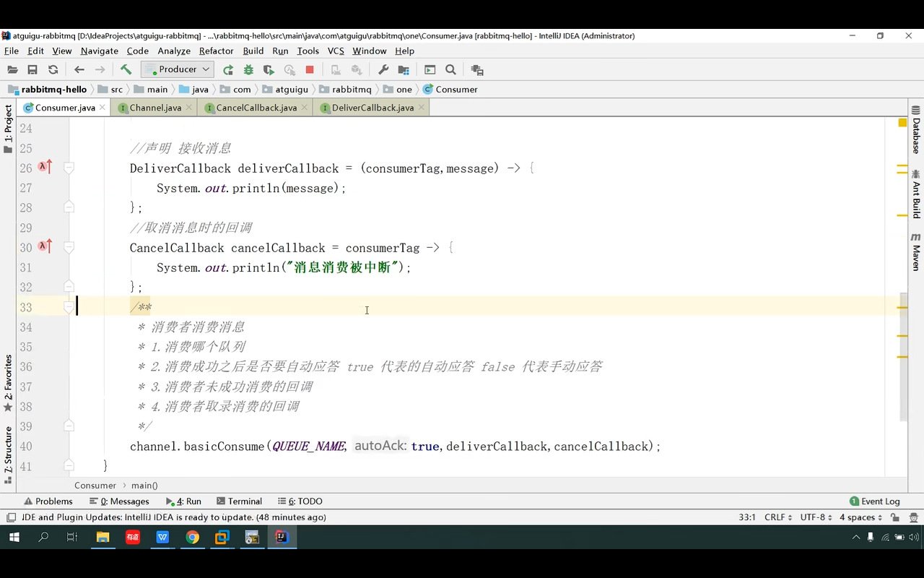The height and width of the screenshot is (578, 924).
Task: Open Search Everywhere magnifier icon
Action: (x=450, y=70)
